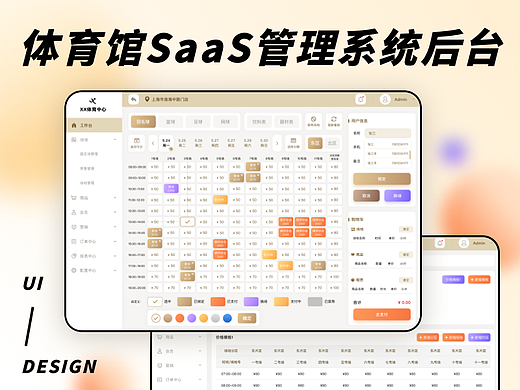Switch to the 篮球 basketball tab

coord(171,122)
